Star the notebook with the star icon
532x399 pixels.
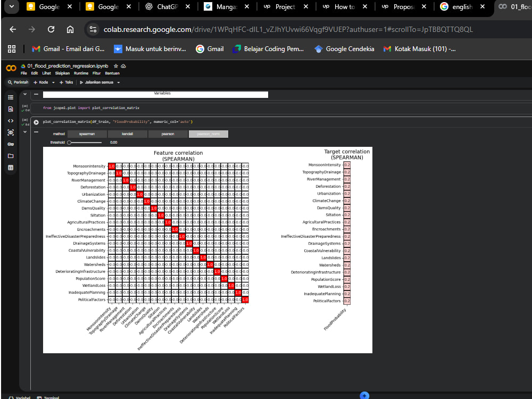115,66
